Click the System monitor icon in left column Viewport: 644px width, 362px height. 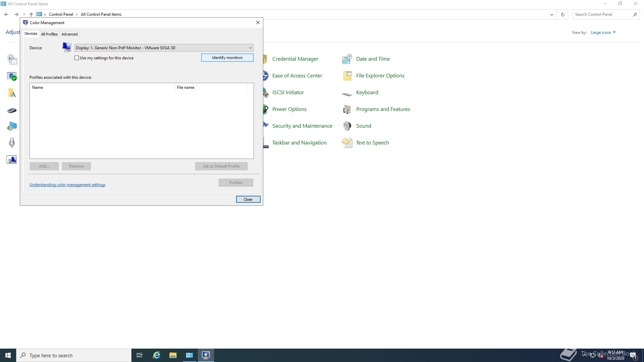[12, 160]
